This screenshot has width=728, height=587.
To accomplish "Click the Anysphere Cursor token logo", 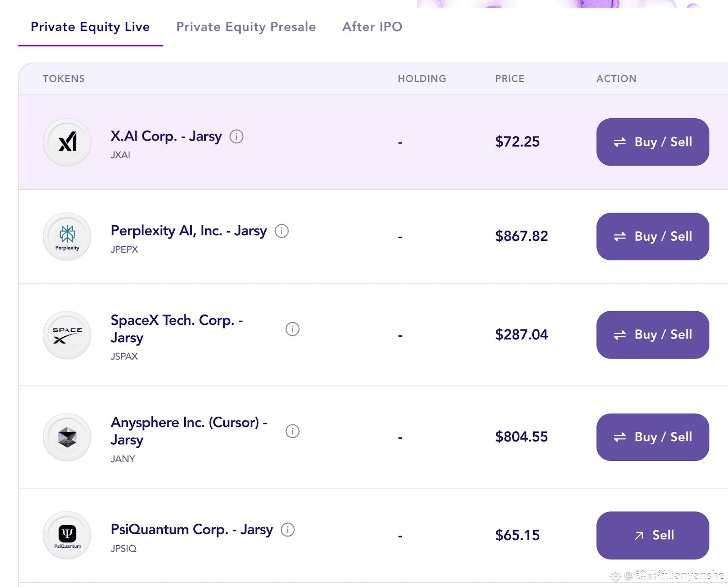I will 67,437.
